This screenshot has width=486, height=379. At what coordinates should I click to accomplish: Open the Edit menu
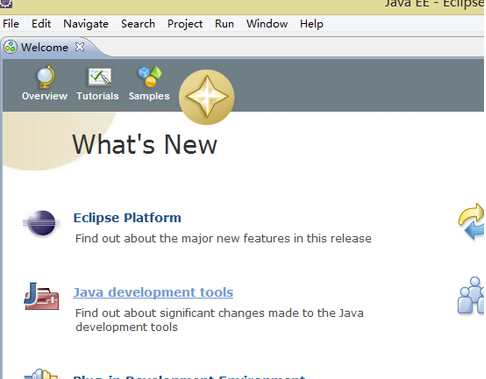point(41,24)
